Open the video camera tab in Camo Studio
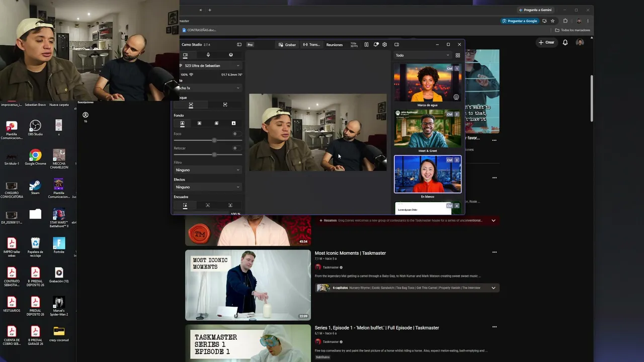The height and width of the screenshot is (362, 644). 185,55
